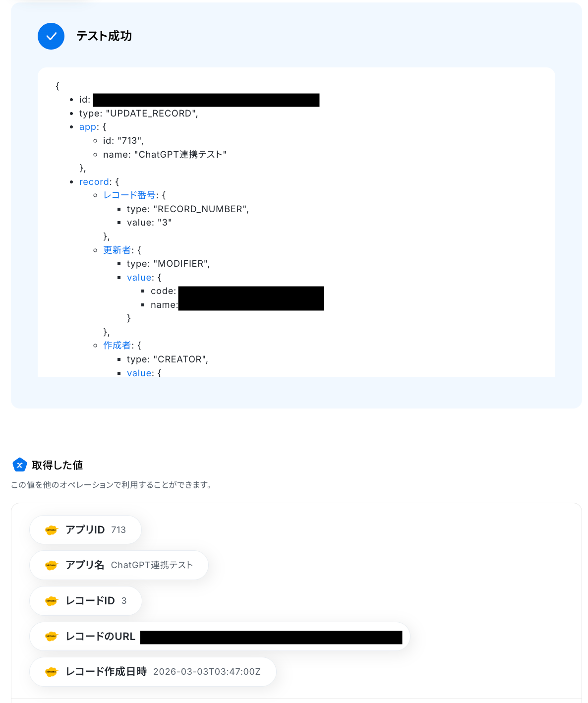This screenshot has width=588, height=703.
Task: Collapse the 更新者 node
Action: click(x=117, y=250)
